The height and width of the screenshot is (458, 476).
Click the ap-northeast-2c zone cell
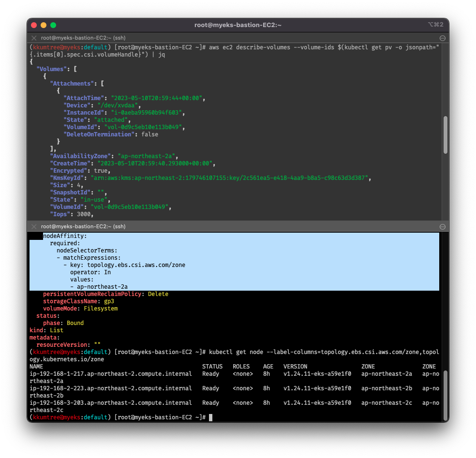[387, 403]
